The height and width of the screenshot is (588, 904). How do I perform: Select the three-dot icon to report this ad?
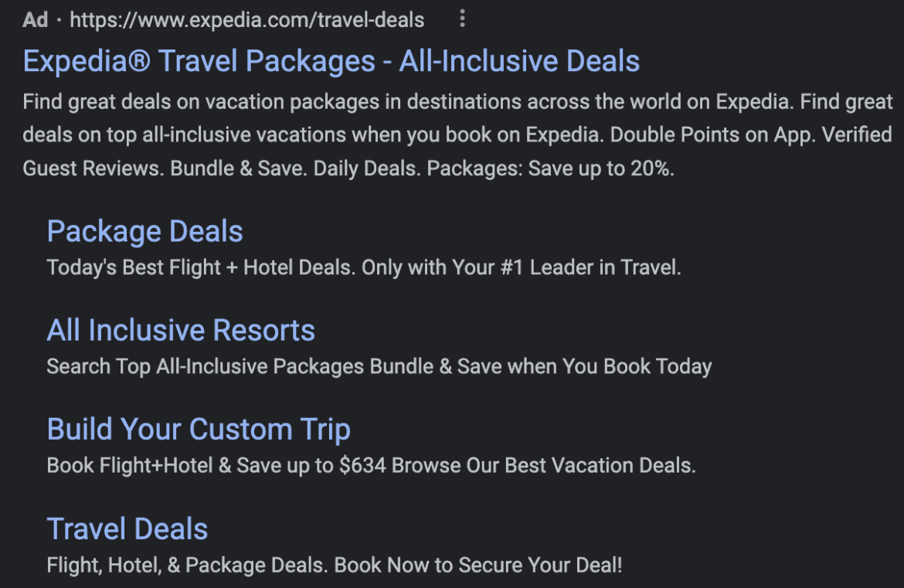pyautogui.click(x=461, y=19)
